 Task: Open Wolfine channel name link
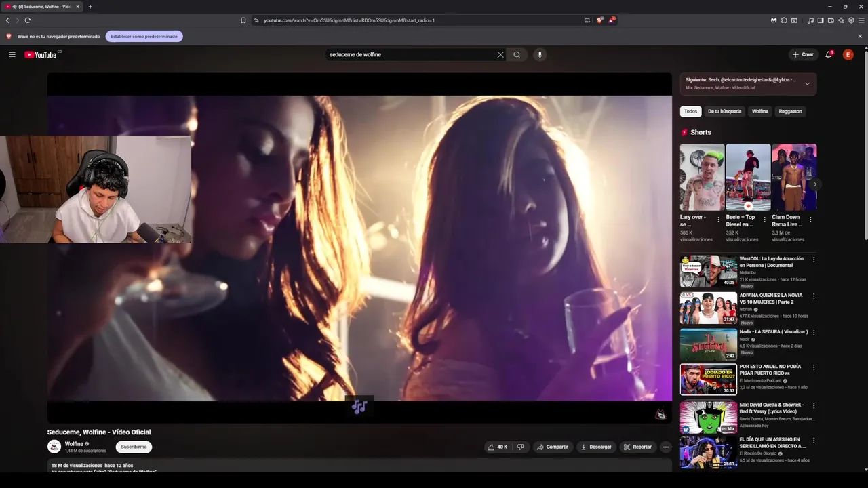point(74,444)
